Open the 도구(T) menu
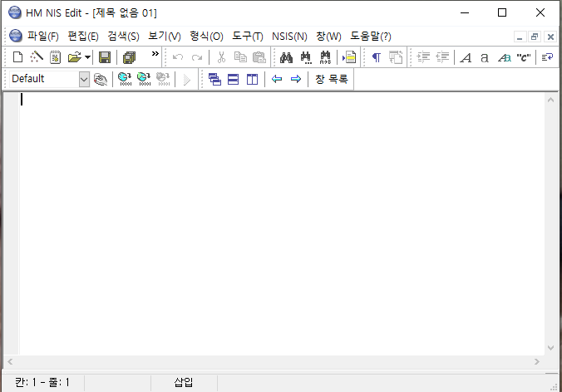Screen dimensions: 562x392 248,37
